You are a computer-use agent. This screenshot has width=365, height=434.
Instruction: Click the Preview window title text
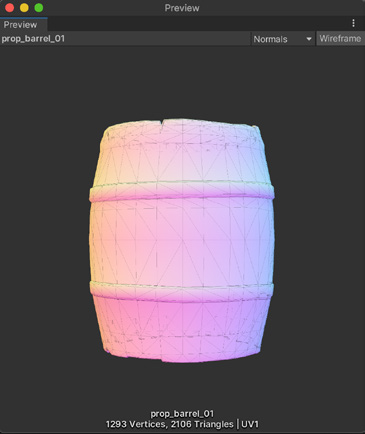point(182,8)
